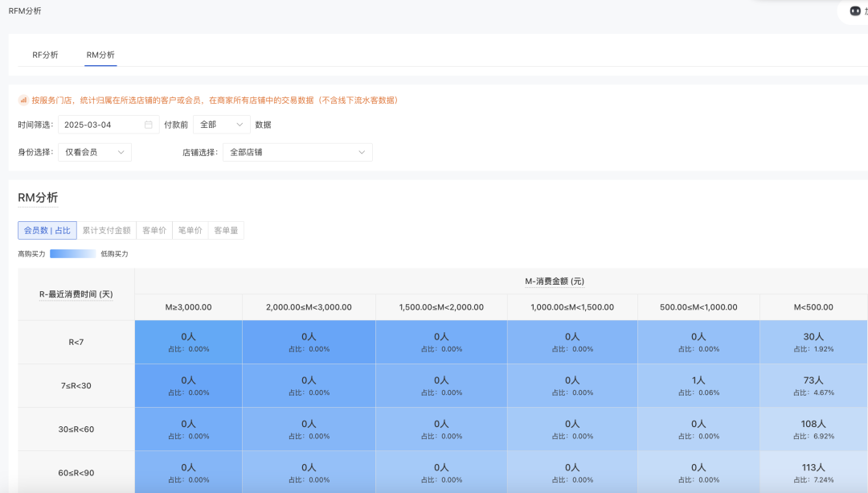The width and height of the screenshot is (868, 493).
Task: Click column header 2,000.00≤M<3,000.00
Action: (x=309, y=307)
